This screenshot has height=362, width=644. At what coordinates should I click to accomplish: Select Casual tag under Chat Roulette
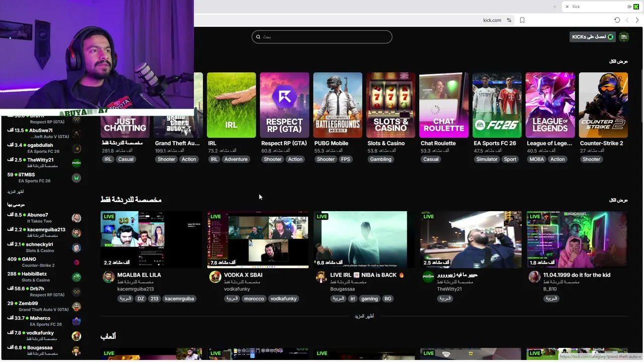(431, 159)
